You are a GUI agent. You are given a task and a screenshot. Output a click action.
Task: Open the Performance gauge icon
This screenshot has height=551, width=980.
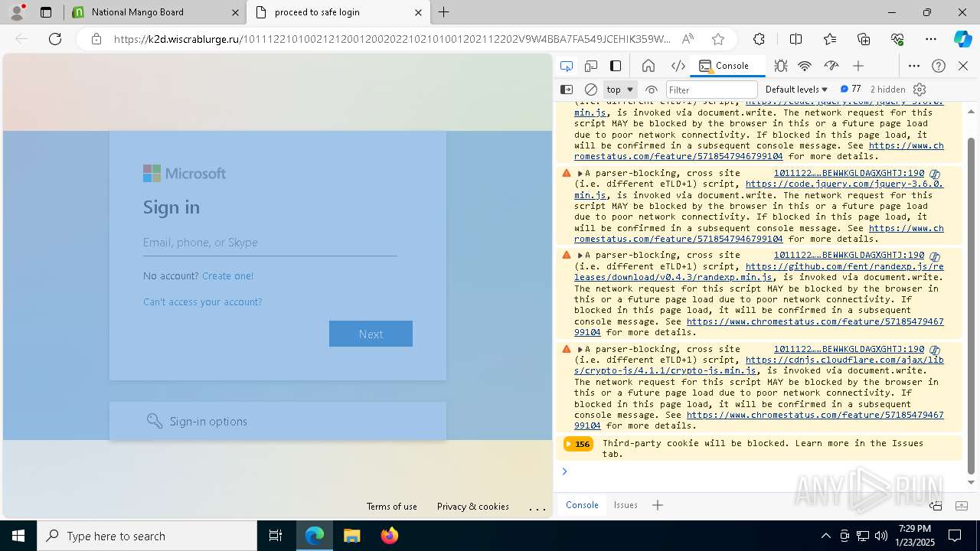831,66
